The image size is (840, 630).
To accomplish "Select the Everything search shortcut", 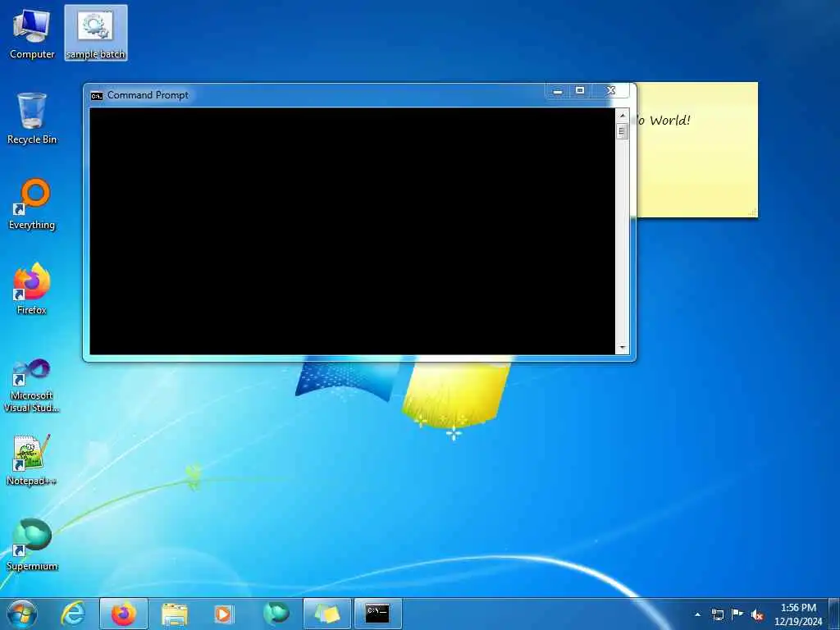I will tap(32, 204).
